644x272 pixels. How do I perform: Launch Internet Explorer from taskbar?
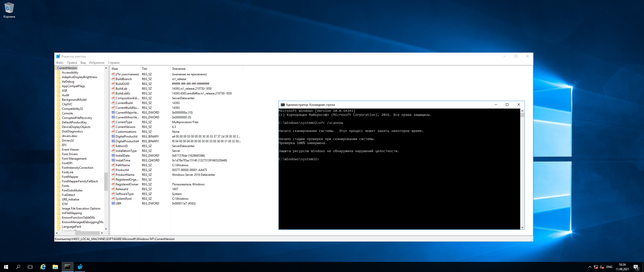[43, 267]
